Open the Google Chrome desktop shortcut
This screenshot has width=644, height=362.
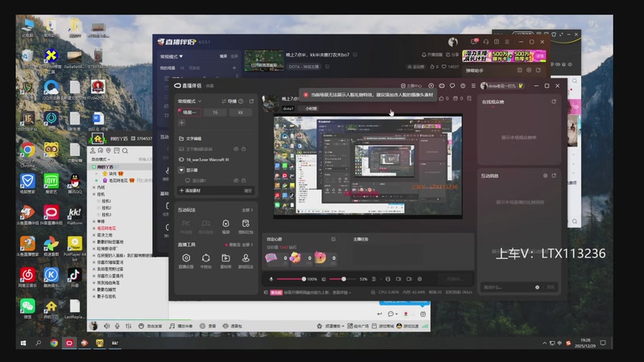coord(27,153)
